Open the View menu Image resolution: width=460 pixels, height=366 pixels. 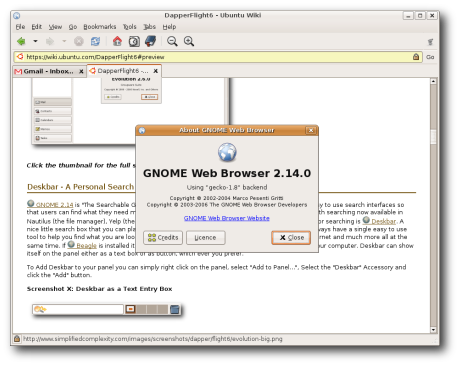[55, 27]
